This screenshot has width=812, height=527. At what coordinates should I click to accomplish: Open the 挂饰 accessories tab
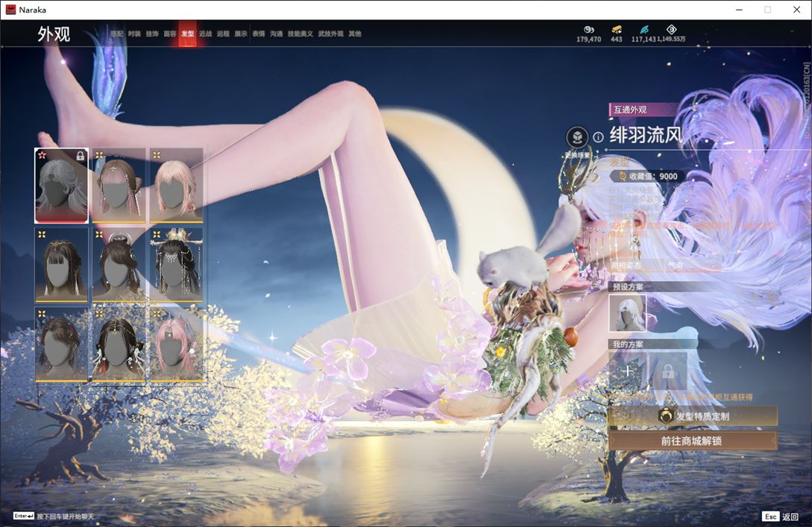point(152,34)
